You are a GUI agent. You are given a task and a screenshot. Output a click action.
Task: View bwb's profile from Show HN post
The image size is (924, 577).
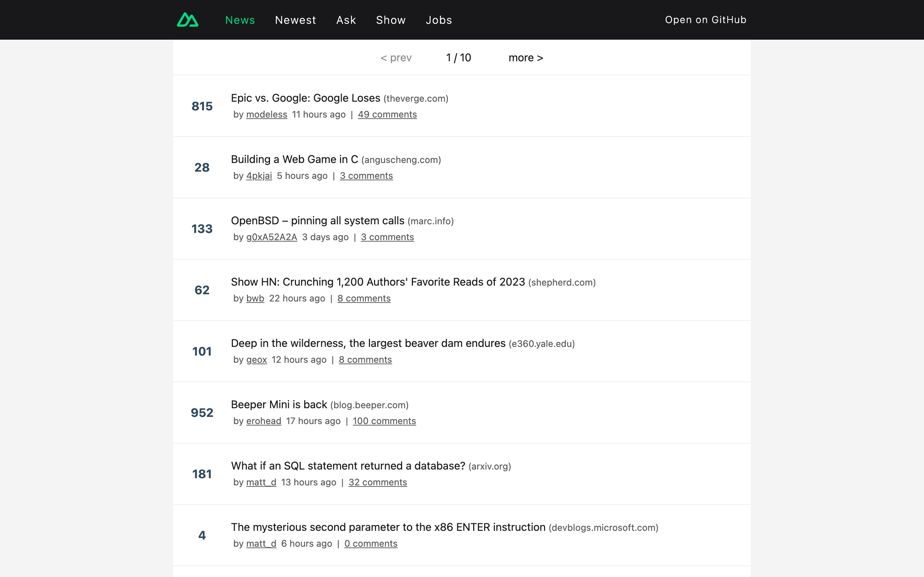(x=255, y=298)
